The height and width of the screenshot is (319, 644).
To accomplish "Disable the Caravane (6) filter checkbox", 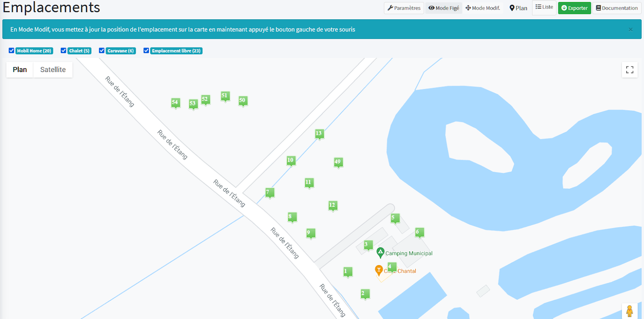I will [102, 51].
